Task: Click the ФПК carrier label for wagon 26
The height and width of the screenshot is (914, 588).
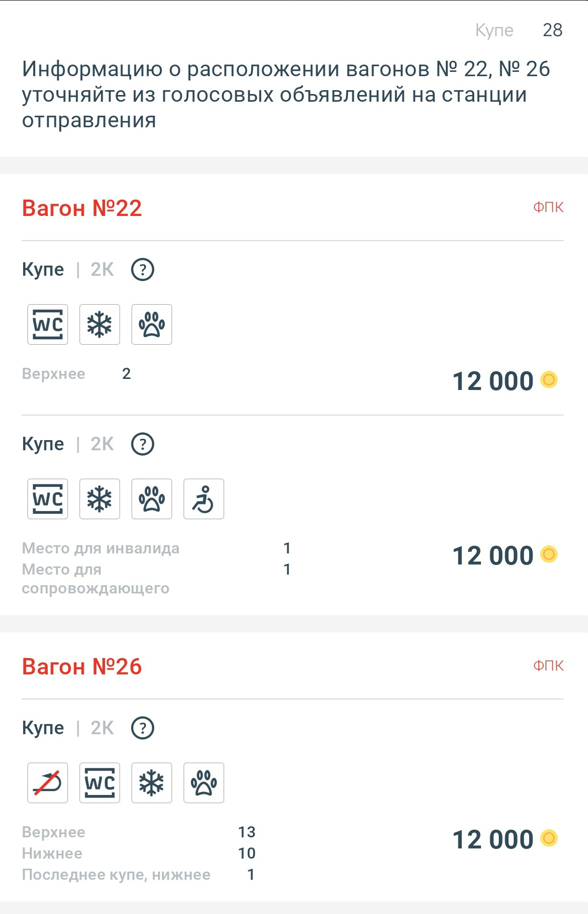Action: [548, 666]
